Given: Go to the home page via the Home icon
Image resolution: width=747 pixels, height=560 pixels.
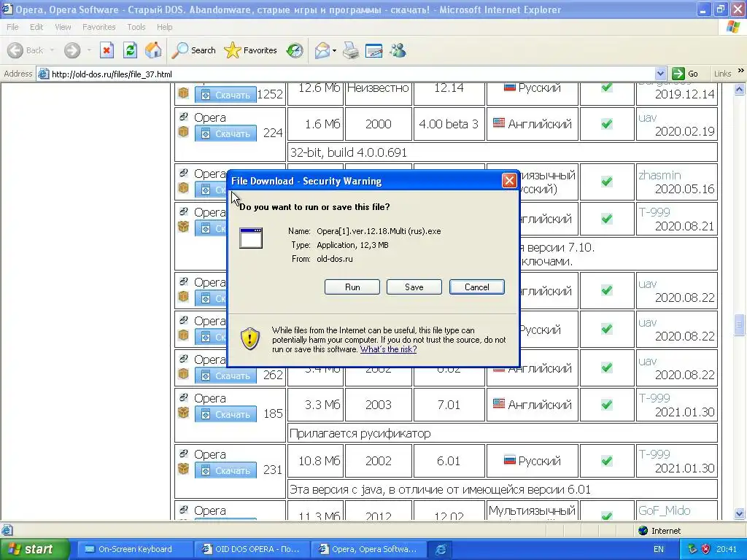Looking at the screenshot, I should [x=153, y=50].
